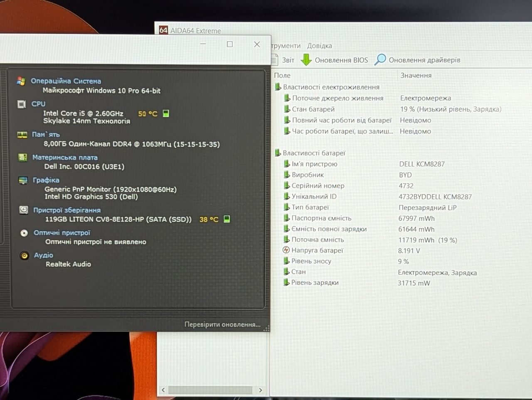Screen dimensions: 532x400
Task: Click the thumb of AIDA64's horizontal scrollbar
Action: coord(210,390)
